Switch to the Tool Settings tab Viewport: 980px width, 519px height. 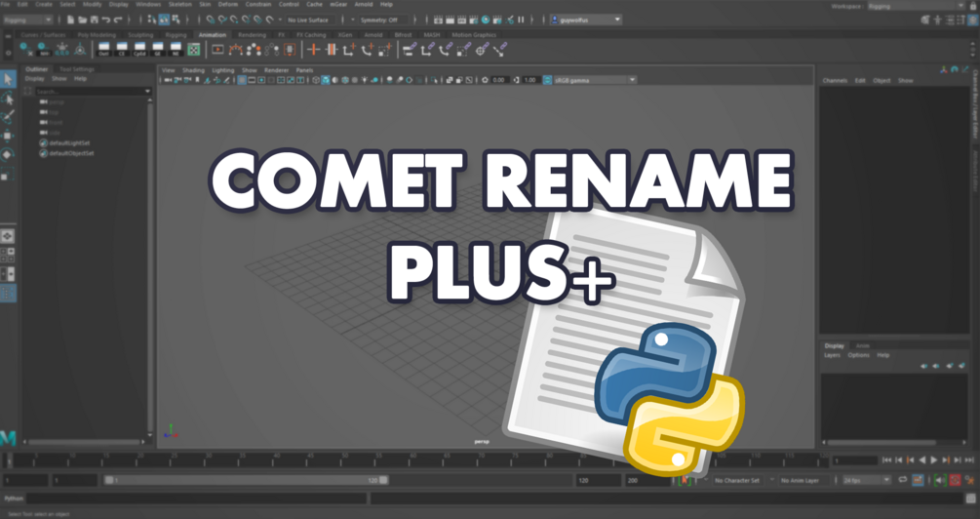tap(76, 69)
